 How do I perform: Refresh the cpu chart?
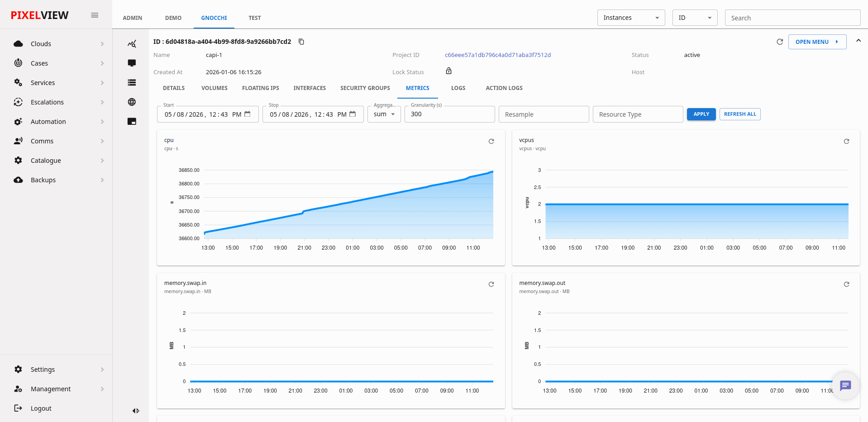click(x=491, y=141)
